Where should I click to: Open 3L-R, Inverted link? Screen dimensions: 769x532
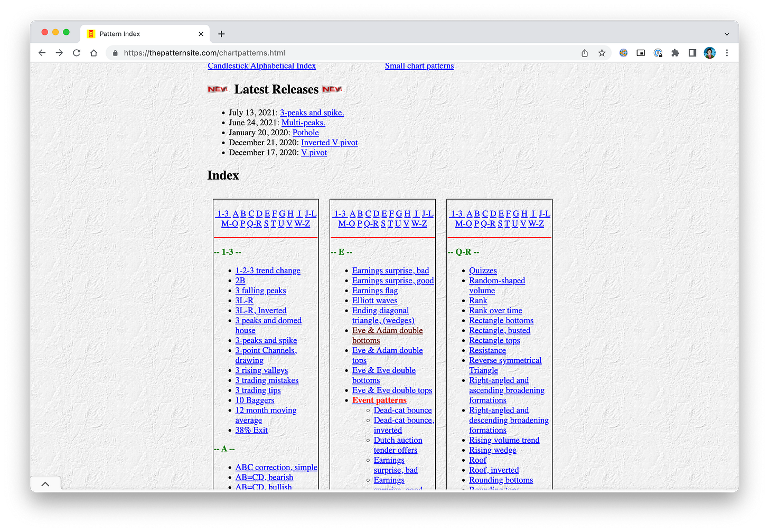(261, 311)
